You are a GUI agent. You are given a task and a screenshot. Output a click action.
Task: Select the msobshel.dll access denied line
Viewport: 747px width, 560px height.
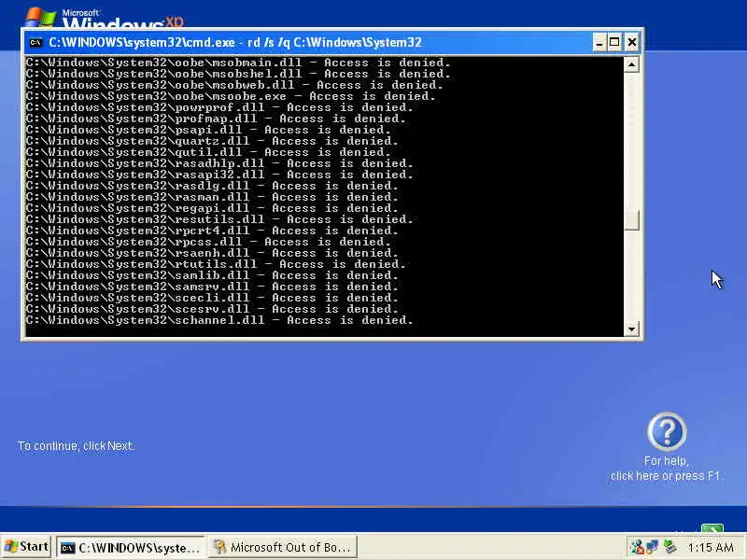coord(238,74)
